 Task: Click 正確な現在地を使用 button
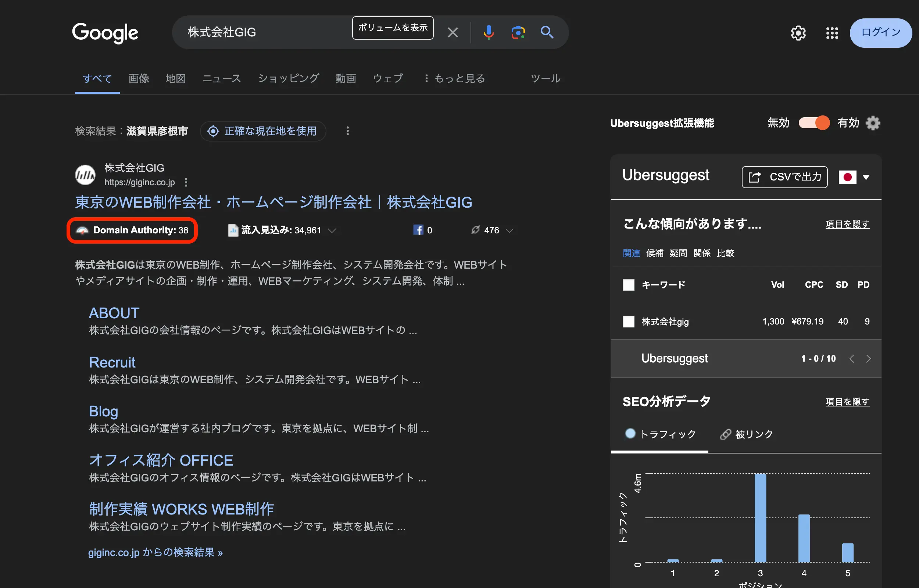(263, 131)
